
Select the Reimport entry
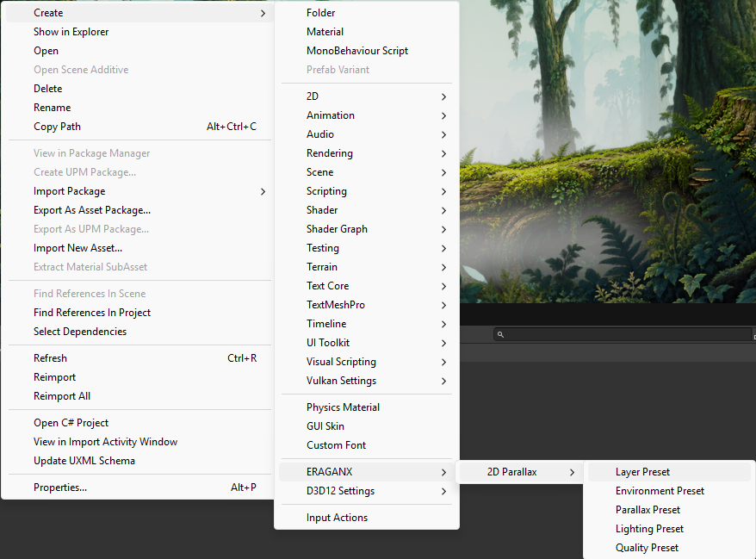click(x=139, y=377)
